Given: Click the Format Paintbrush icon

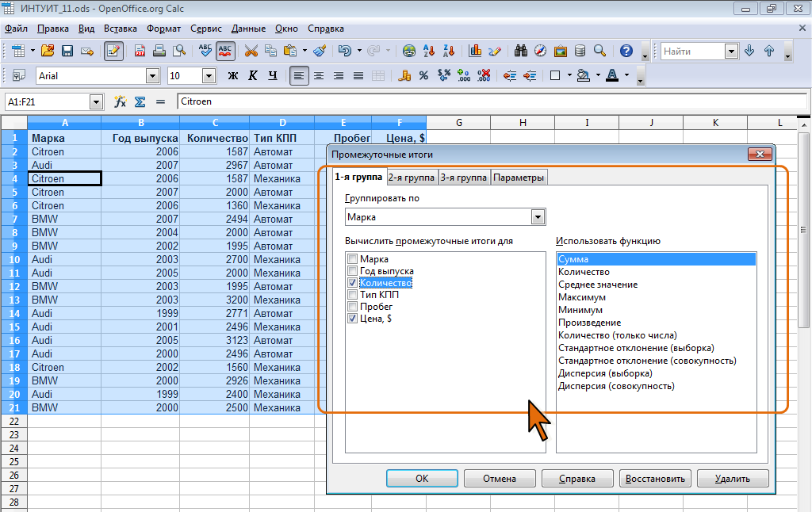Looking at the screenshot, I should 320,51.
